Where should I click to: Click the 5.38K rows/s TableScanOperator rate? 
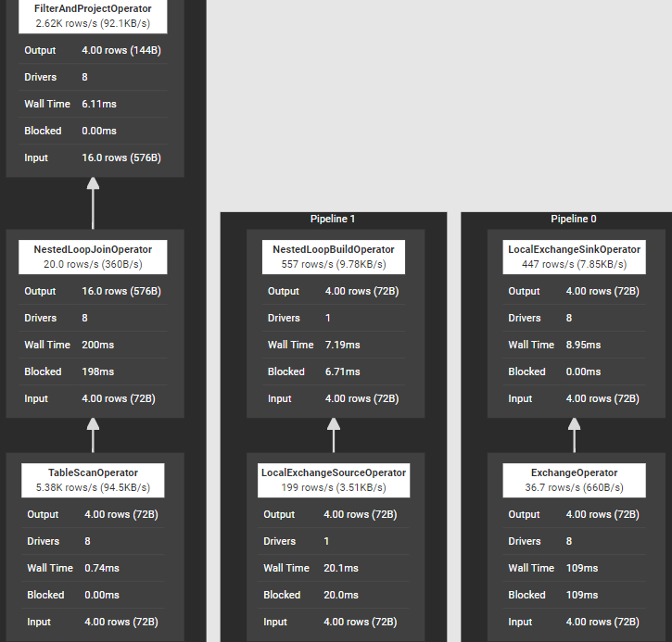[93, 487]
